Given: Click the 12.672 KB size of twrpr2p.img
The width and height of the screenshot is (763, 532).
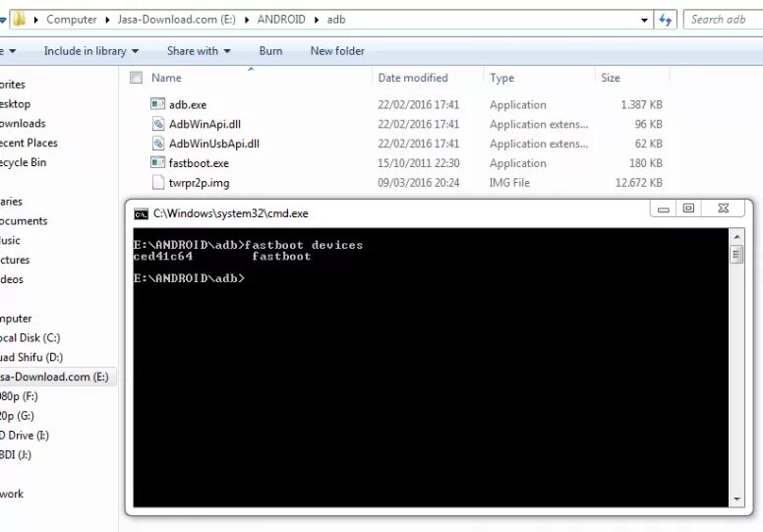Looking at the screenshot, I should (638, 183).
